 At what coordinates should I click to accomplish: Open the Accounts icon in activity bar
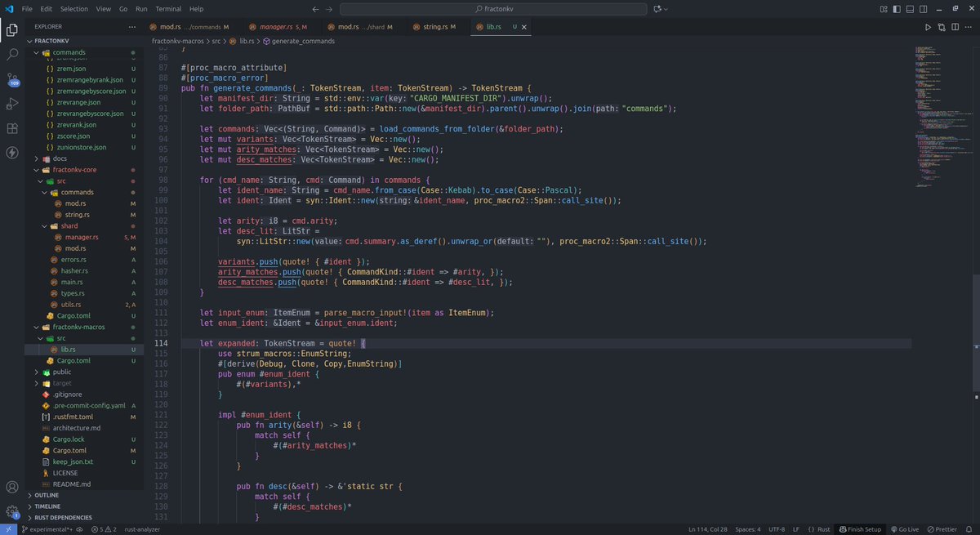click(12, 488)
